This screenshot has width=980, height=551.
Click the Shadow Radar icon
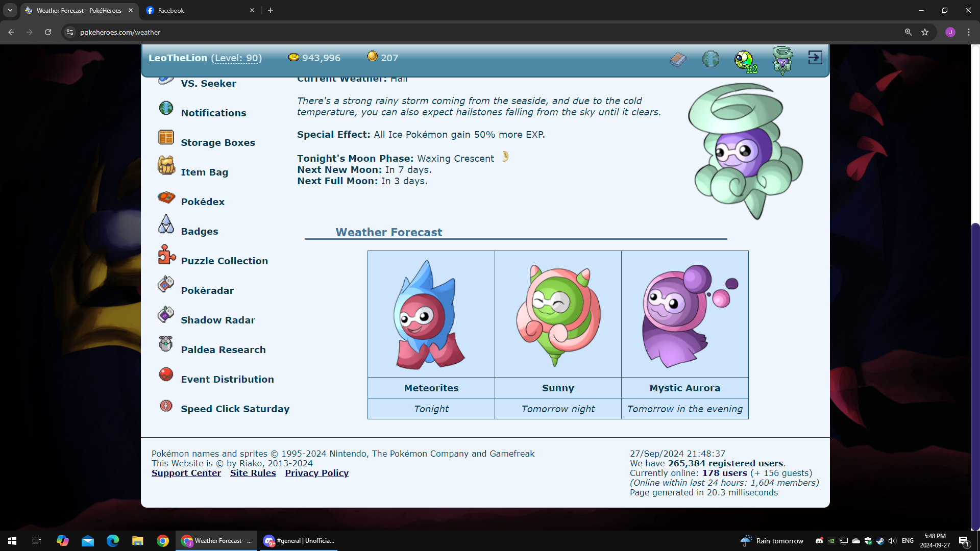[x=166, y=314]
